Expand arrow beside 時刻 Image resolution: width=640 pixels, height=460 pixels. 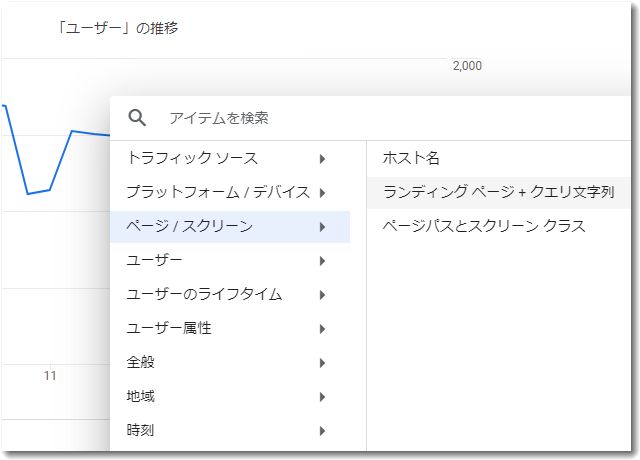pos(322,431)
